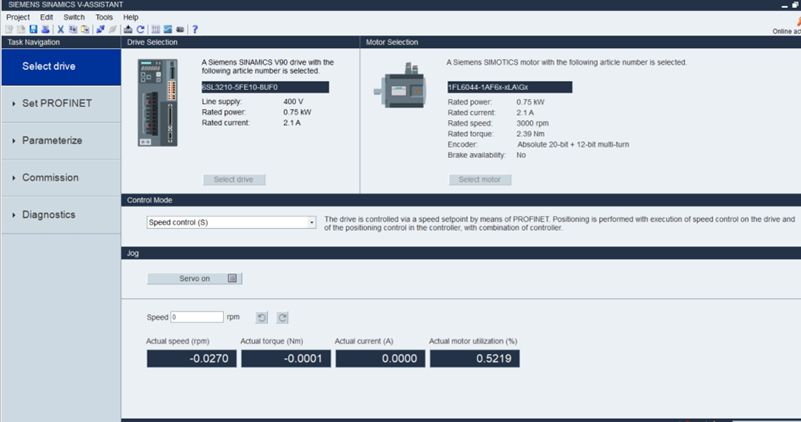Minimize the V-ASSISTANT window
This screenshot has height=422, width=801.
[x=785, y=5]
